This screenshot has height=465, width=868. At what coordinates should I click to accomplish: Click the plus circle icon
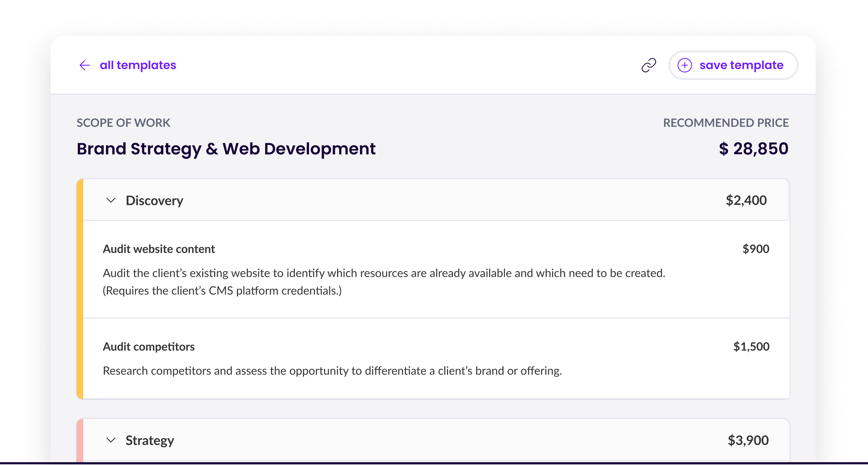684,65
